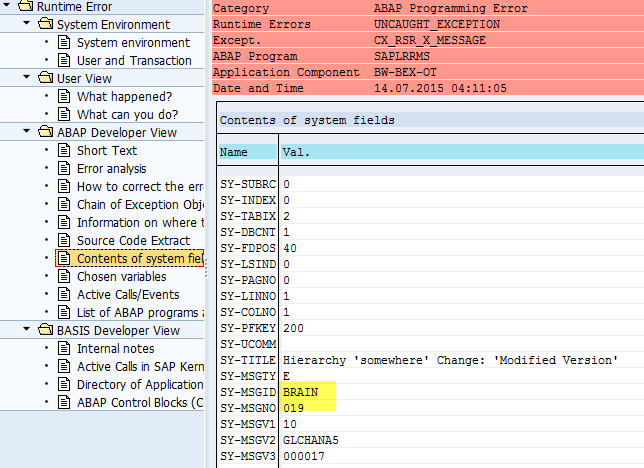
Task: Open Directory of Application Tables
Action: (140, 385)
